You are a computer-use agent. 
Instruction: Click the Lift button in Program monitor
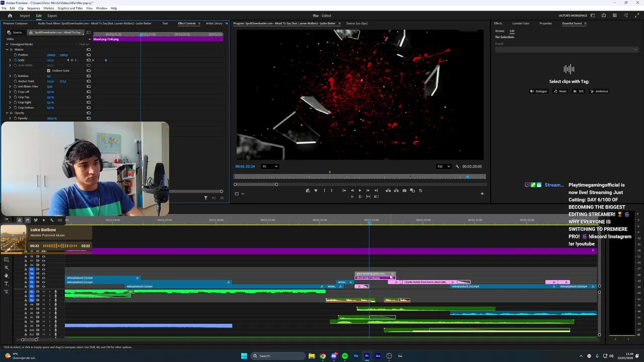click(x=388, y=191)
